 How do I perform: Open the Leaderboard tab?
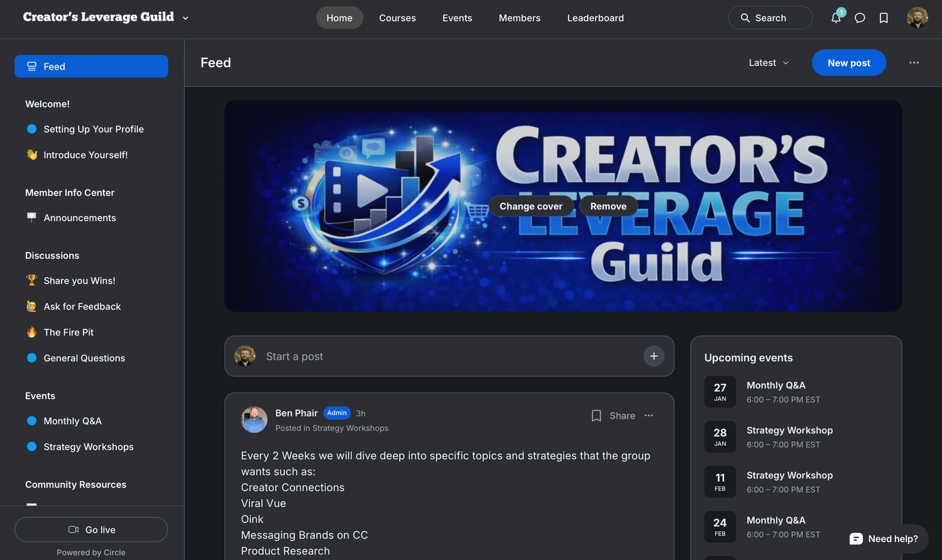[595, 18]
